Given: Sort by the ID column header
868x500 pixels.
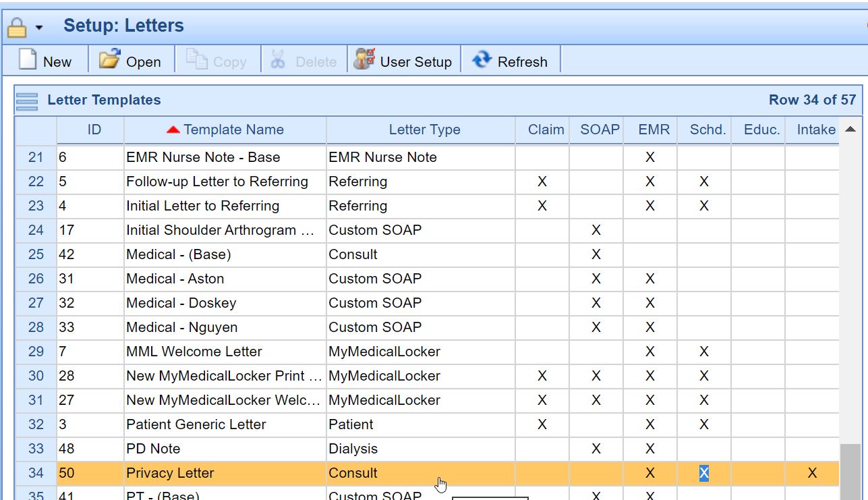Looking at the screenshot, I should [x=90, y=130].
